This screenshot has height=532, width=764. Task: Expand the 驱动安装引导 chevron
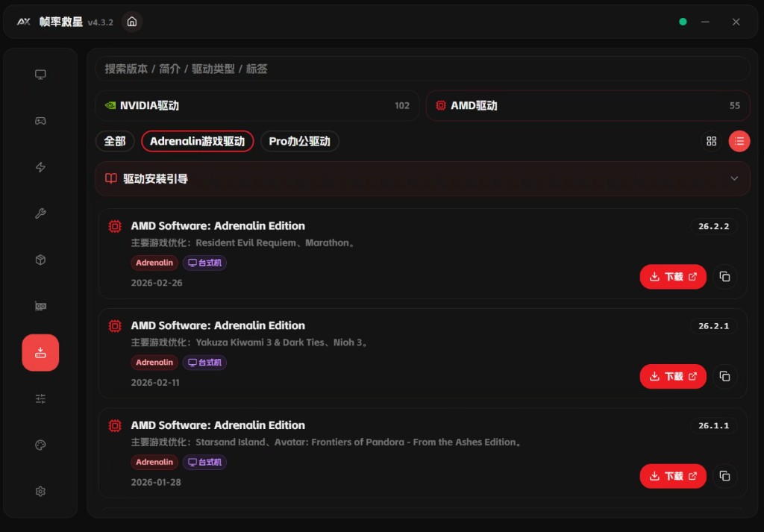(734, 178)
